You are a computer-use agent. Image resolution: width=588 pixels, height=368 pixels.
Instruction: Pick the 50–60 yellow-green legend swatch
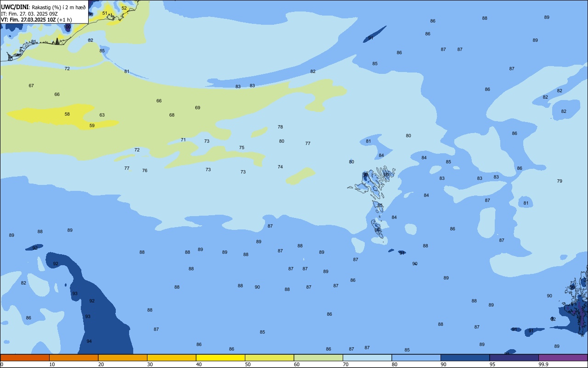pos(269,357)
